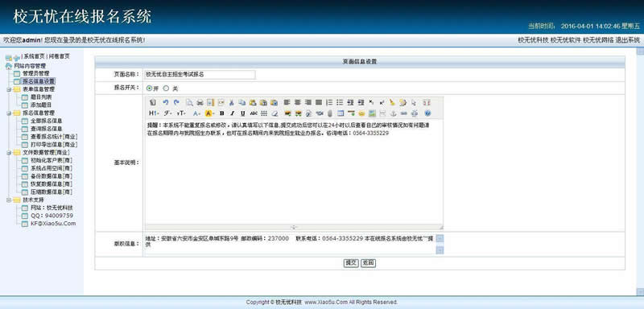This screenshot has width=644, height=309.
Task: Collapse the 报名信息管理 tree folder
Action: coord(9,113)
